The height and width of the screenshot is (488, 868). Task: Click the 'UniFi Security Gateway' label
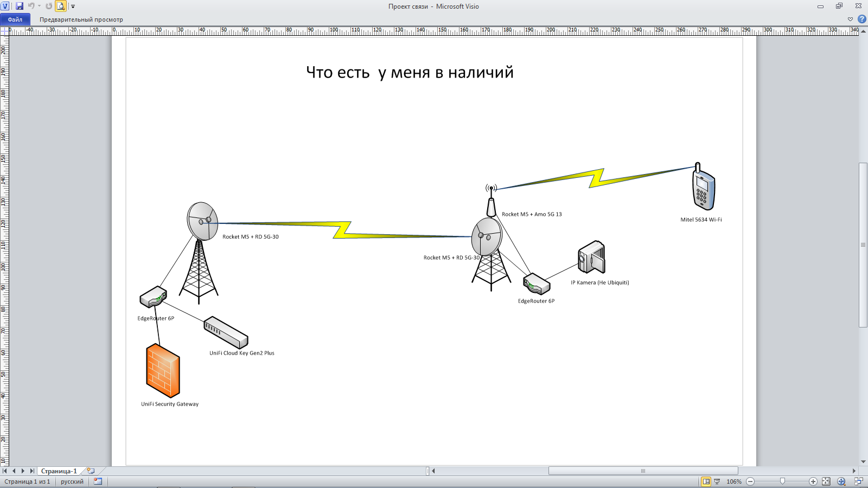click(170, 404)
